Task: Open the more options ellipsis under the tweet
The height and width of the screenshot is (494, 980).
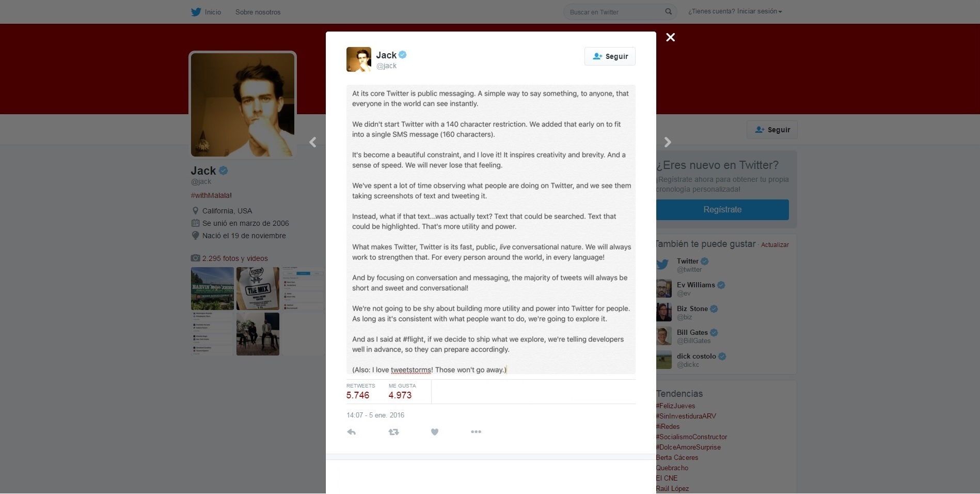Action: [x=476, y=431]
